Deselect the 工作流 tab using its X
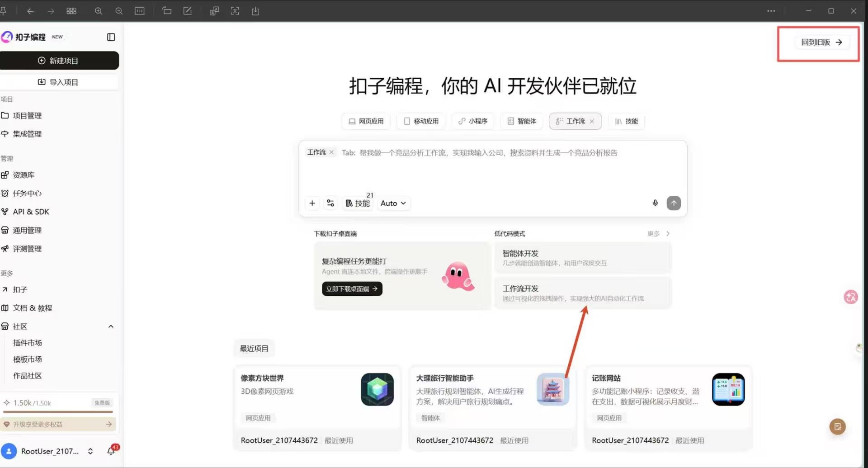Viewport: 868px width, 468px height. click(592, 121)
